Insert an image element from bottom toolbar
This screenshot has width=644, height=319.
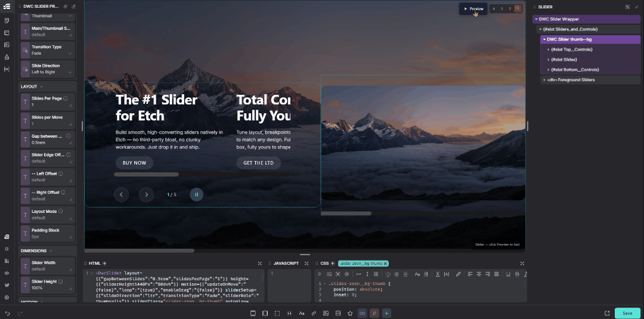(326, 313)
